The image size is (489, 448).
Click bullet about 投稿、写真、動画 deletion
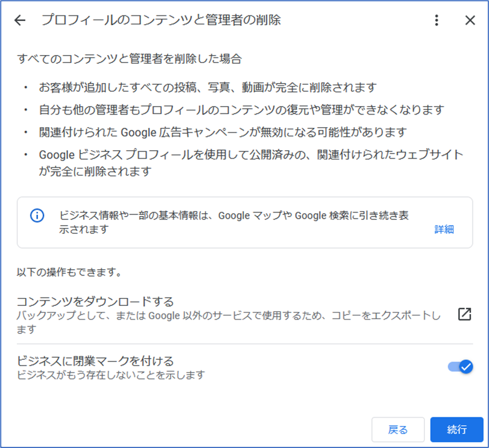(208, 87)
